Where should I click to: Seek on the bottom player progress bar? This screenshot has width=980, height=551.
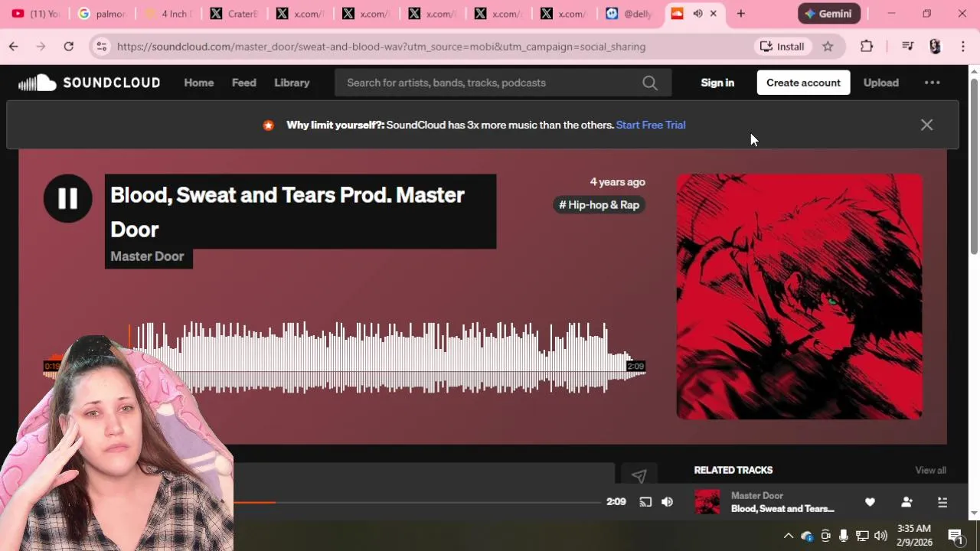417,502
